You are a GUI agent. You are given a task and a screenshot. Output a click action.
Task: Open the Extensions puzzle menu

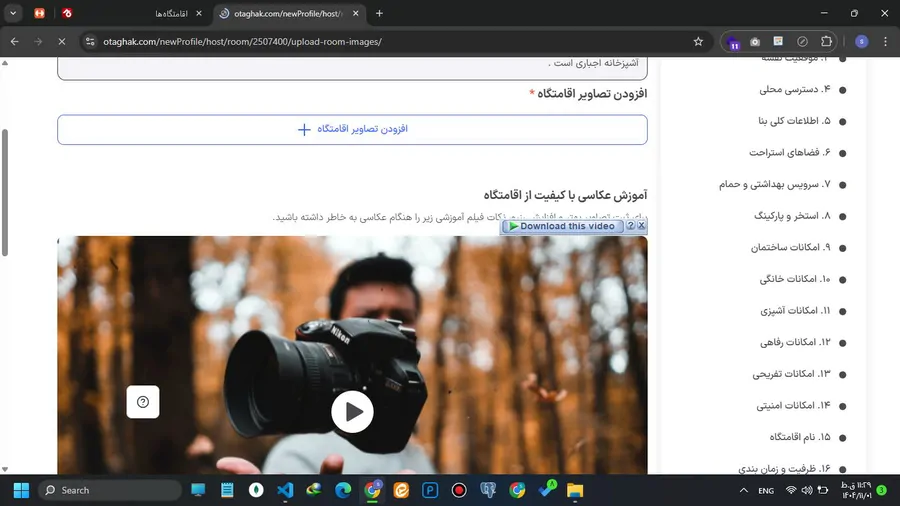[826, 41]
